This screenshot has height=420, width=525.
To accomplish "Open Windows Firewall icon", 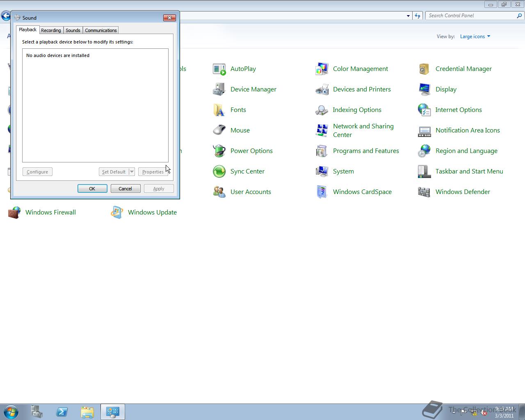I will (14, 212).
